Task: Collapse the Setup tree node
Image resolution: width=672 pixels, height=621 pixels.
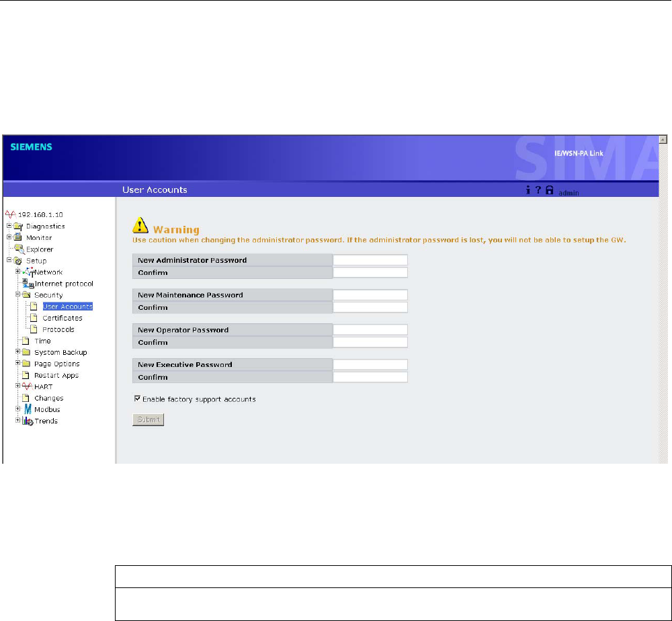Action: click(x=9, y=259)
